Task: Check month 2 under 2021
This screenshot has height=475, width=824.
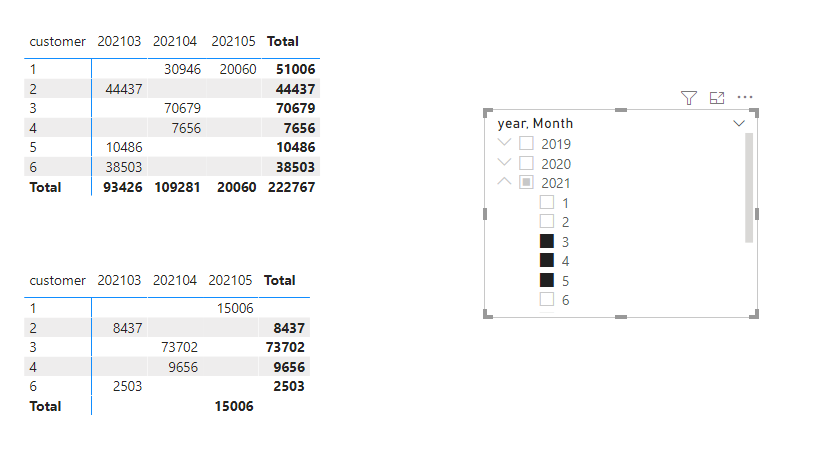Action: (x=547, y=222)
